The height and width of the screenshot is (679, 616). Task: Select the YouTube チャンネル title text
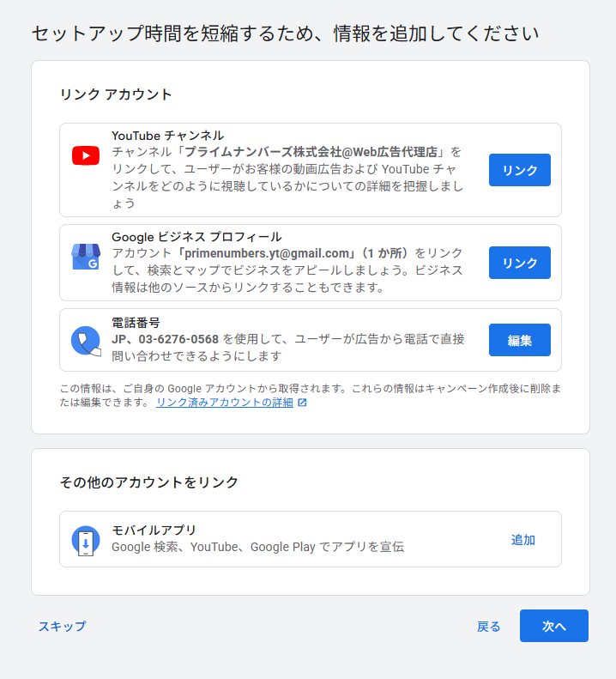click(x=167, y=136)
